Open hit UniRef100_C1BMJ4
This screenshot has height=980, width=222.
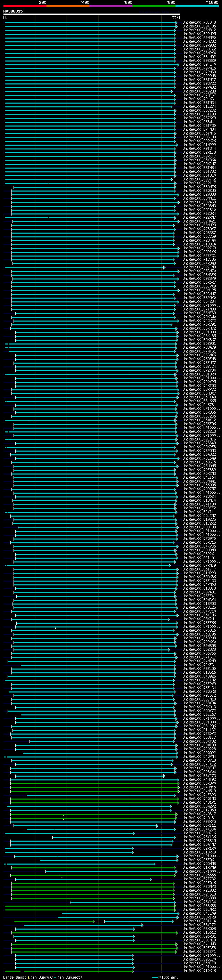[199, 500]
